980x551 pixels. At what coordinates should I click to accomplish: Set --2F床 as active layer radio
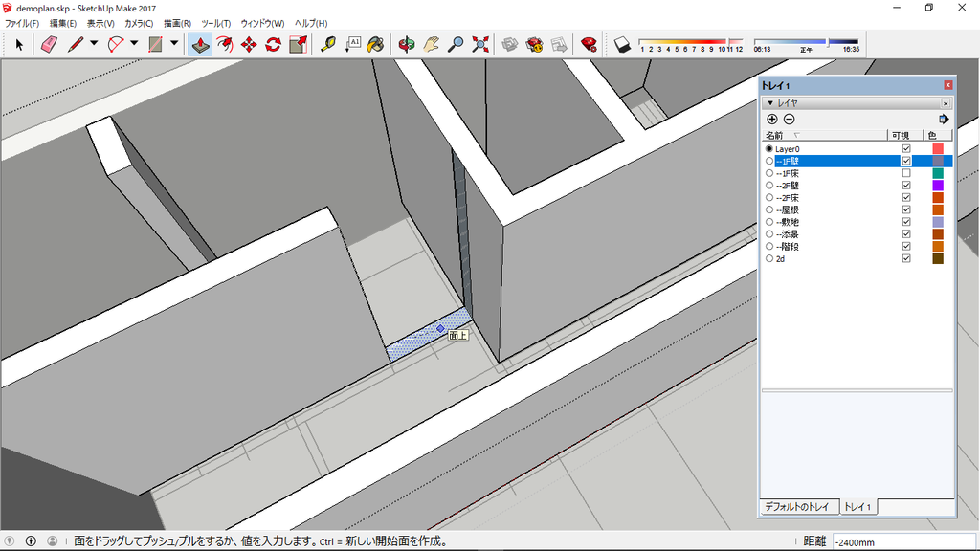769,197
